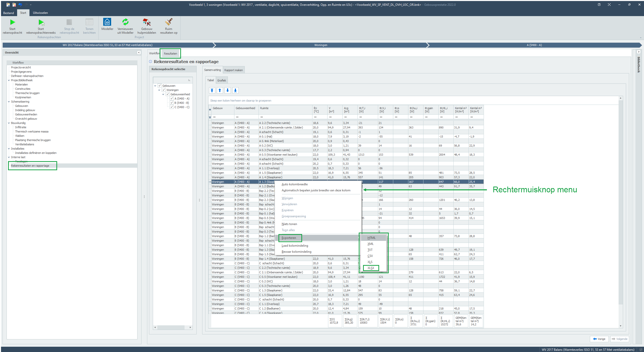
Task: Click the move-to-bottom arrow button above table
Action: tap(235, 91)
